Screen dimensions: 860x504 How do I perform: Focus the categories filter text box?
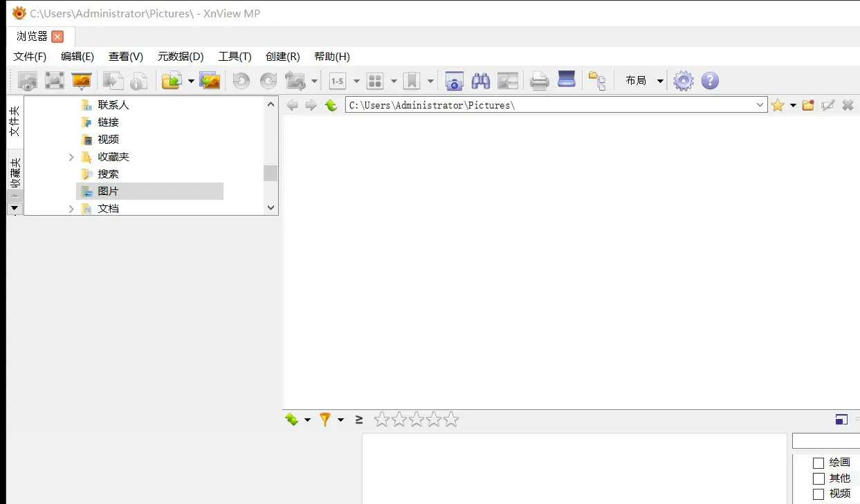click(x=825, y=440)
